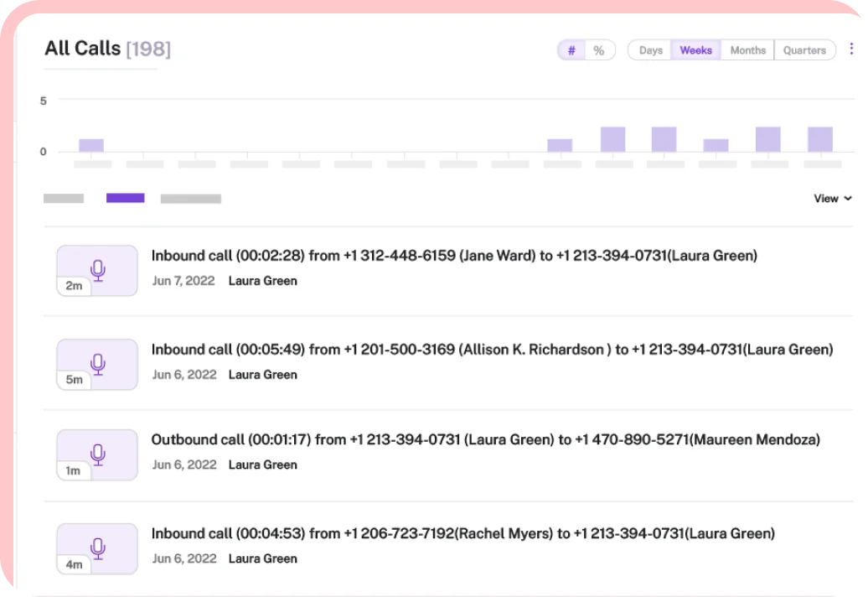Click Jun 6, 2022 on the Rachel Myers call
This screenshot has height=597, width=868.
(184, 558)
